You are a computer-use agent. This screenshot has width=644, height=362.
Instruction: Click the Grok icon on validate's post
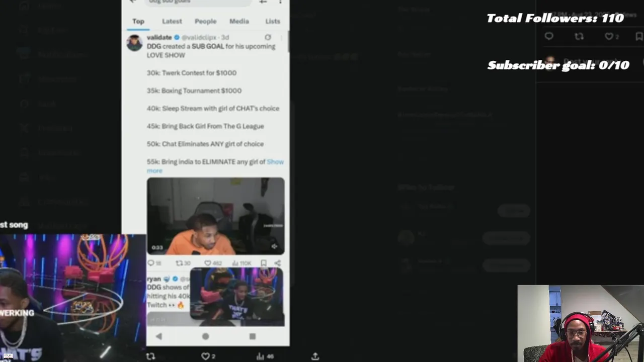tap(268, 37)
